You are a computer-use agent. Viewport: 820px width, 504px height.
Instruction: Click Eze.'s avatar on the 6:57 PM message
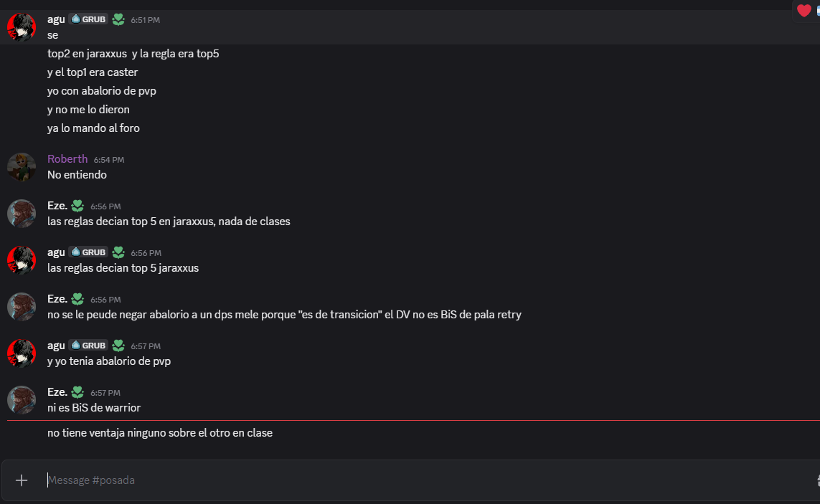tap(22, 400)
